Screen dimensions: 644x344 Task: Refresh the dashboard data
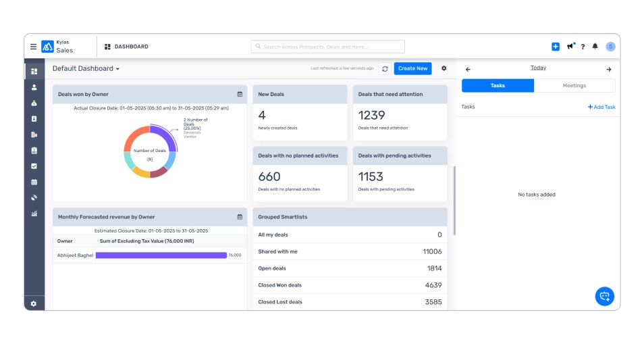click(x=384, y=68)
